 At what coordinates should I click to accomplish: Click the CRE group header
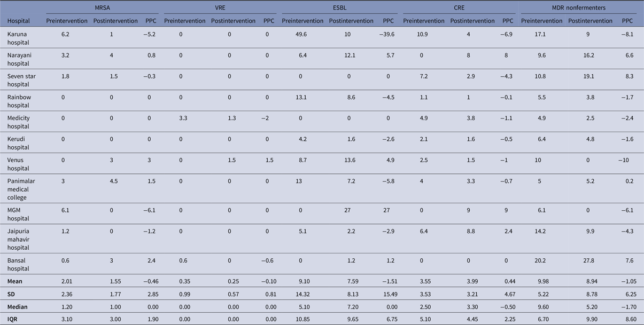[459, 8]
